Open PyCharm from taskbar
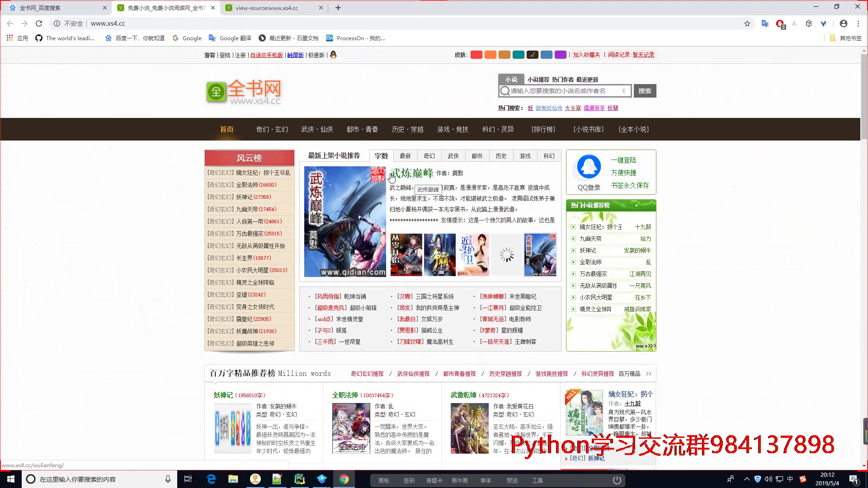Screen dimensions: 868x488 coord(300,479)
